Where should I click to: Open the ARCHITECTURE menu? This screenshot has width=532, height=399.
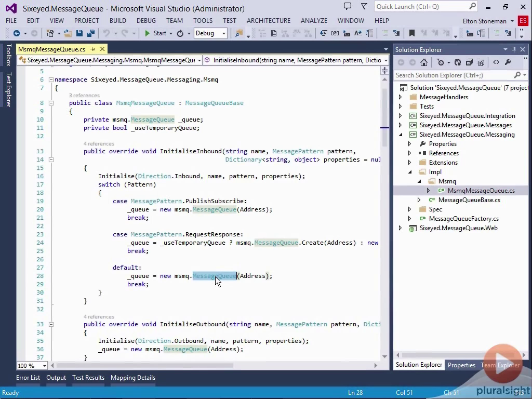pos(269,21)
